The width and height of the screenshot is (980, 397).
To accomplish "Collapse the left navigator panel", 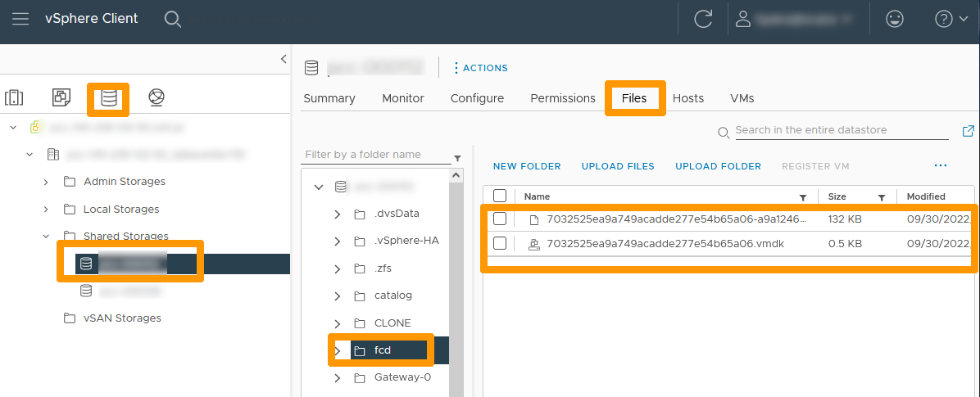I will click(x=284, y=59).
